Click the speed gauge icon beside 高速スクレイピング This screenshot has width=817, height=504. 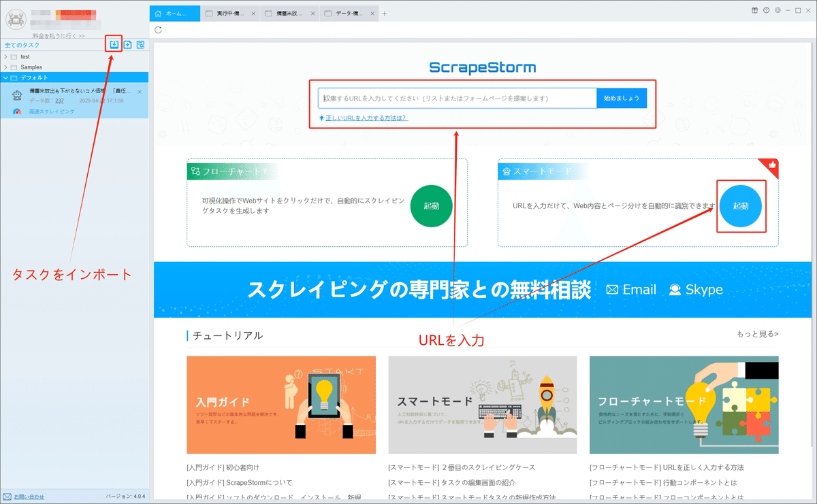pos(17,111)
